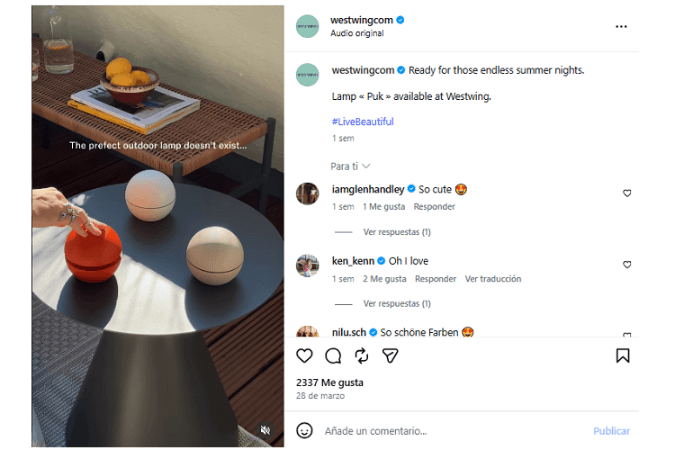Unmute the video sound
This screenshot has width=675, height=450.
coord(265,430)
